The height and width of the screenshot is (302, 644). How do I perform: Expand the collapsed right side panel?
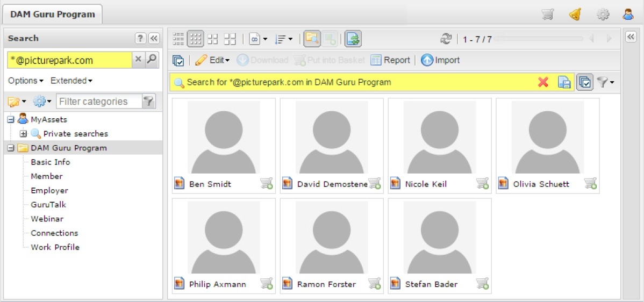(631, 37)
